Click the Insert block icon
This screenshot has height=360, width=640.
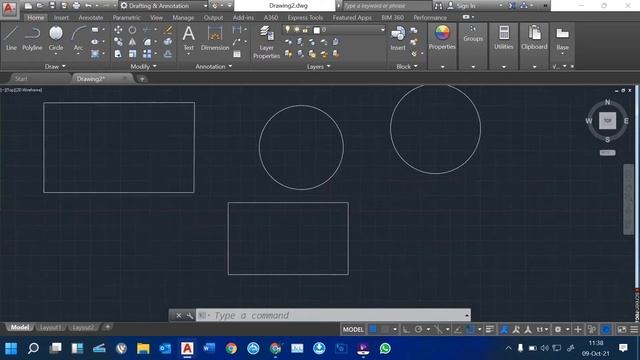[398, 38]
